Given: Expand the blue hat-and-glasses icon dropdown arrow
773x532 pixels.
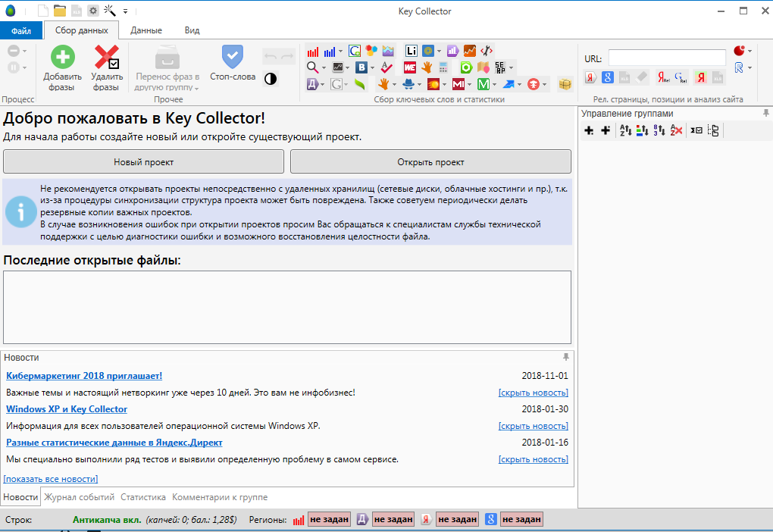Looking at the screenshot, I should [420, 85].
